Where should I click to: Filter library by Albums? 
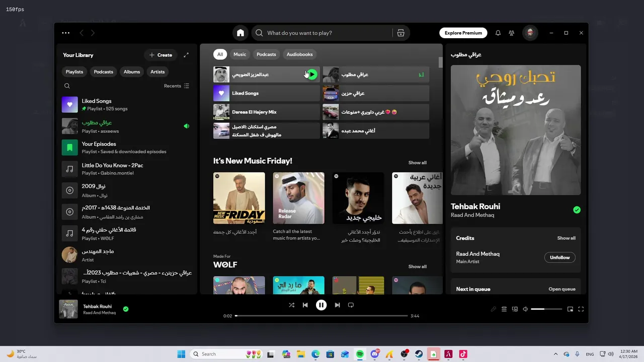pos(132,71)
